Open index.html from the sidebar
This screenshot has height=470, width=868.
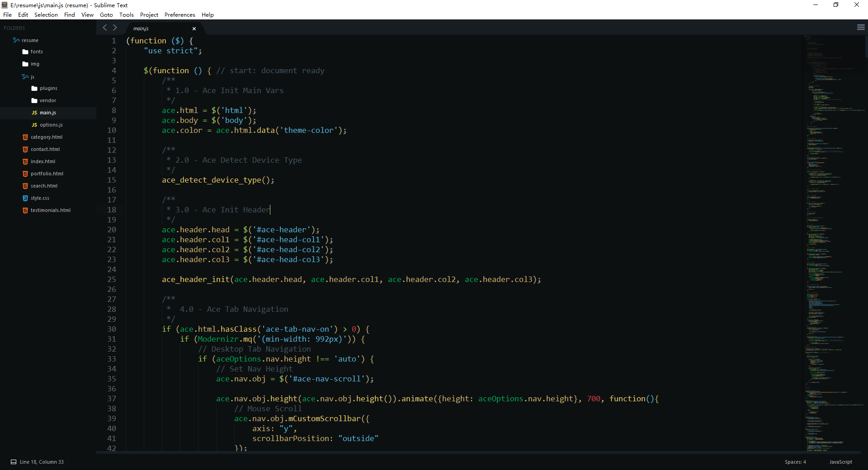43,161
